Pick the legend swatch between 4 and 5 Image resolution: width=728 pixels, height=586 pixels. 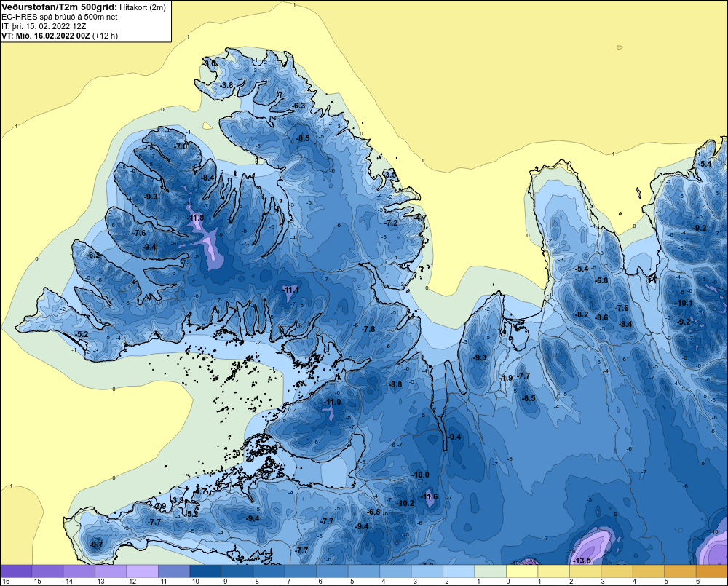[x=649, y=571]
